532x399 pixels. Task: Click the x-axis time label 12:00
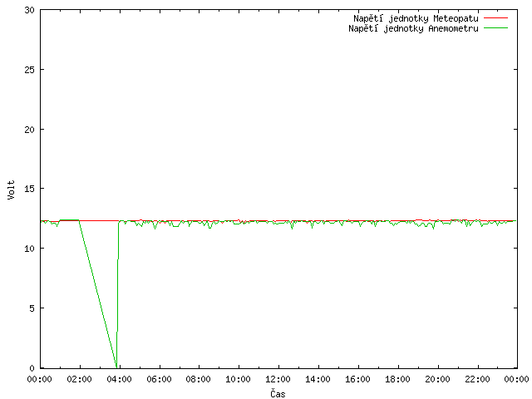point(278,379)
